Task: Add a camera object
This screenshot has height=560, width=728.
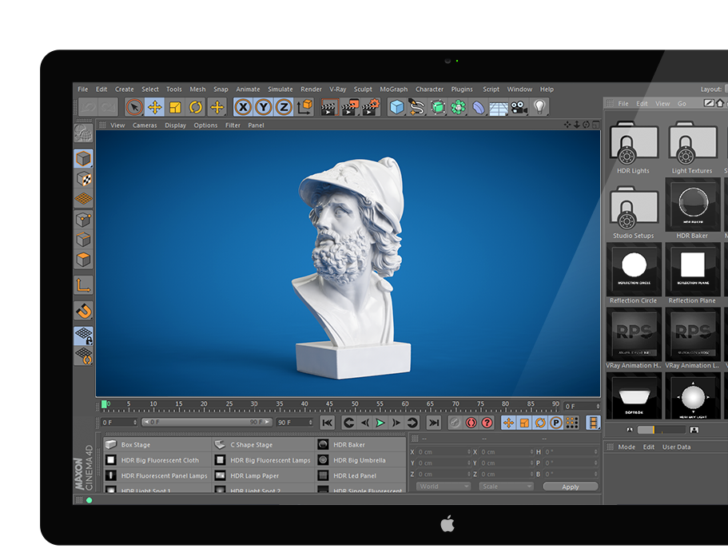Action: tap(519, 107)
